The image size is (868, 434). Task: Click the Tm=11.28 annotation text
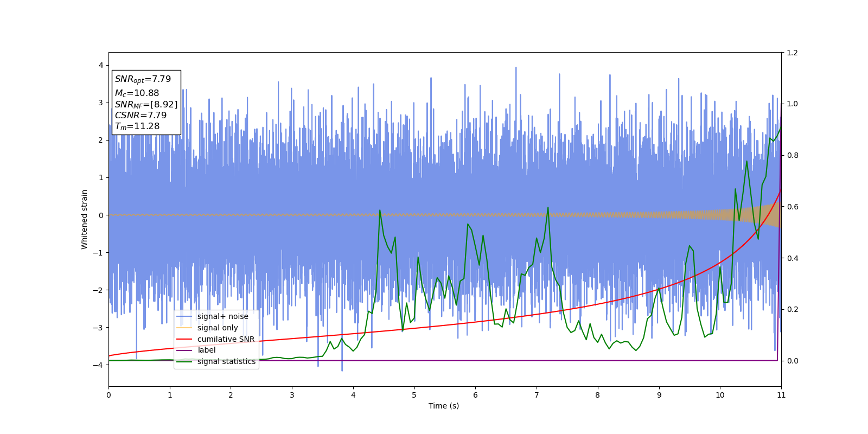[x=137, y=126]
